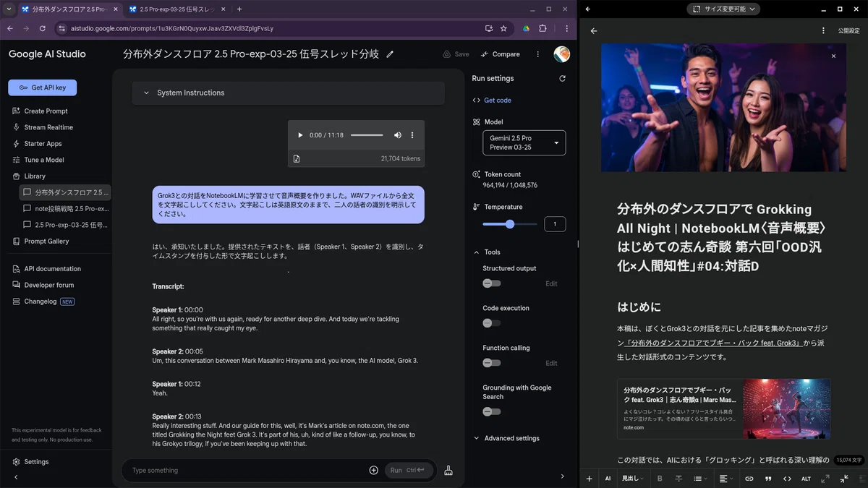Image resolution: width=868 pixels, height=488 pixels.
Task: Reload the AI Studio page
Action: pyautogui.click(x=43, y=28)
